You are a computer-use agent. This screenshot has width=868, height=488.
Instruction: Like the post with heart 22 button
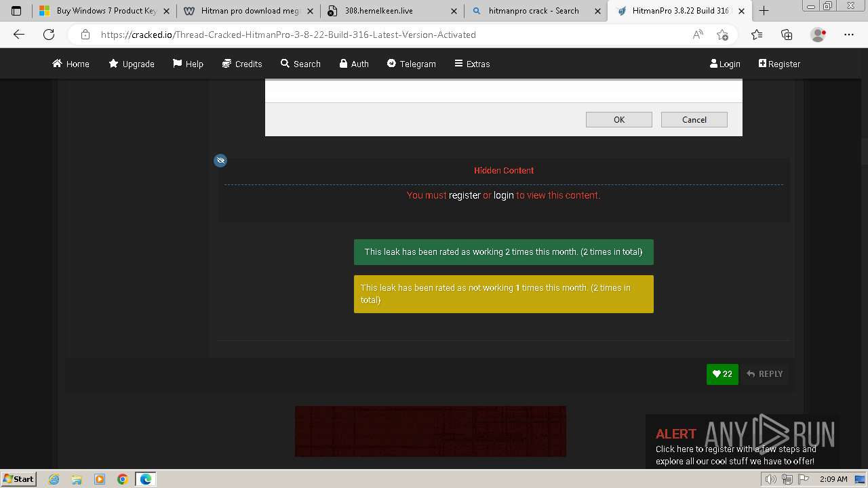tap(722, 374)
